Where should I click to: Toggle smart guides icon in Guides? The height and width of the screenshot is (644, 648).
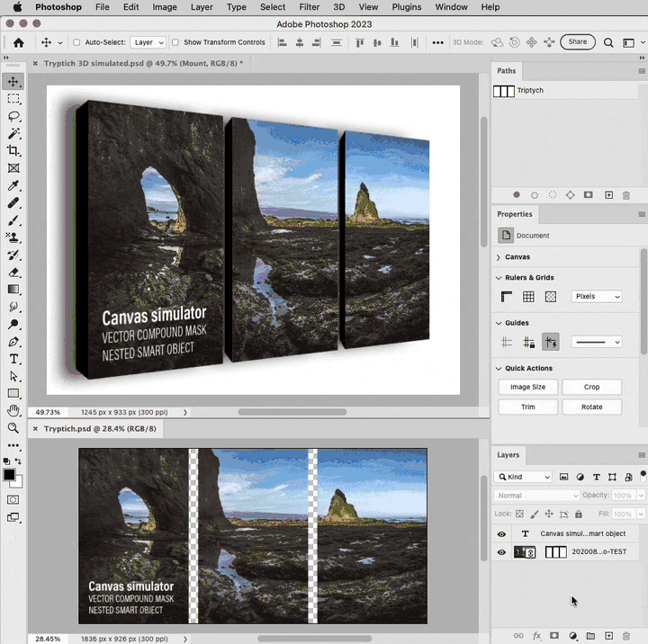[x=551, y=342]
